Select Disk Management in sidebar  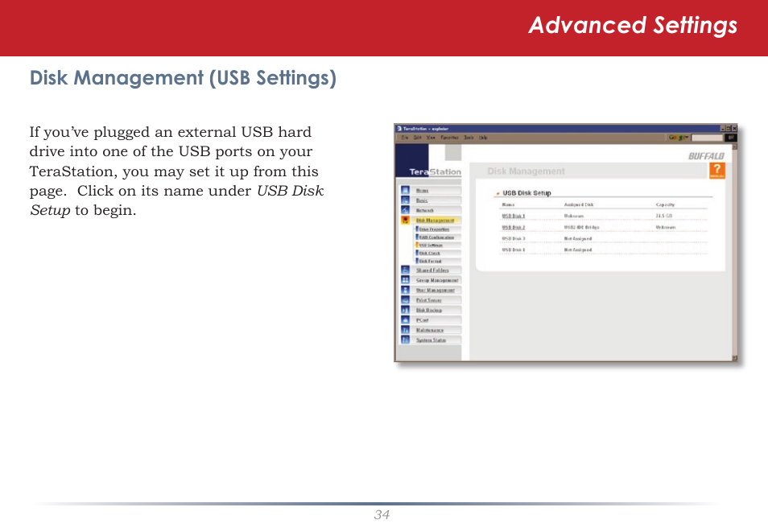pos(435,221)
